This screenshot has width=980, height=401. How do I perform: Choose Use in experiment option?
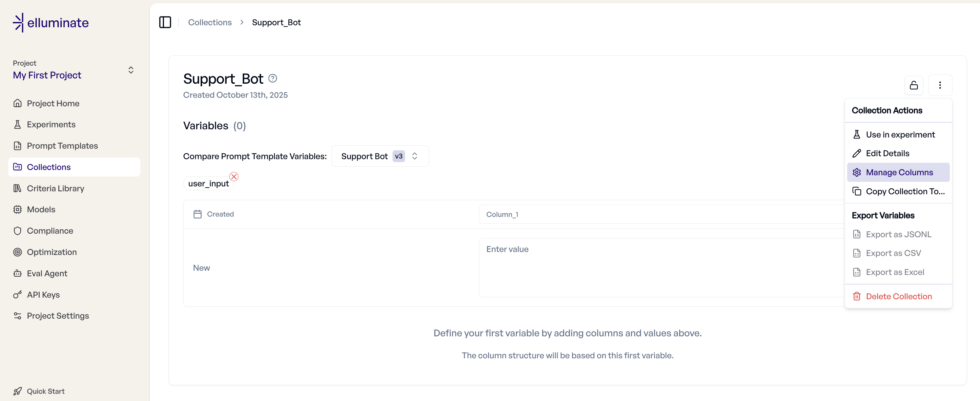tap(900, 135)
